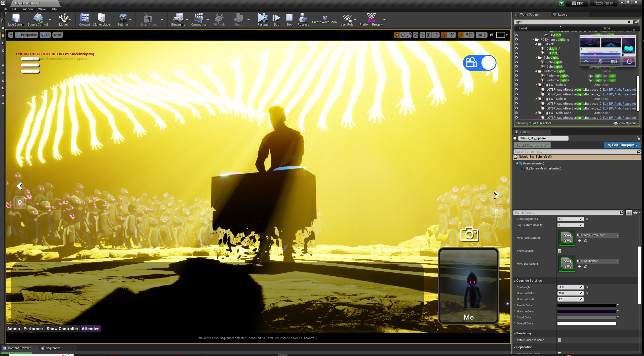Click the Performer role button

pyautogui.click(x=33, y=329)
